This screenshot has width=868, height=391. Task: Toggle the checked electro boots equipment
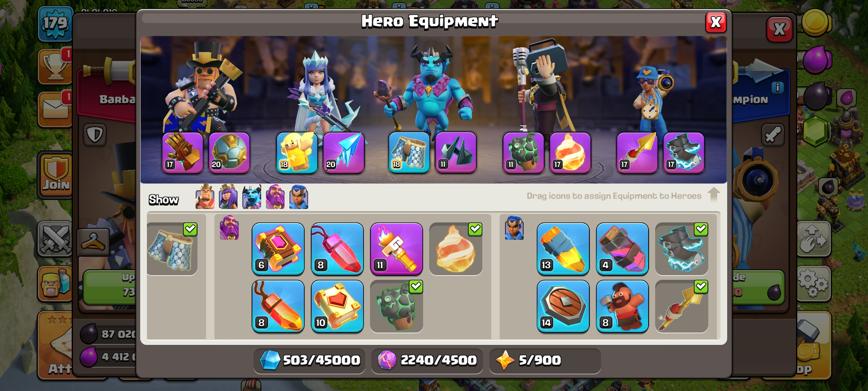[681, 249]
